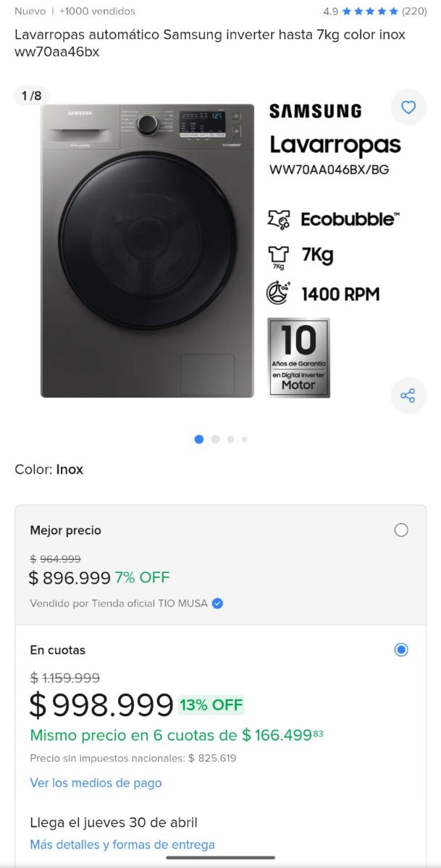
Task: Tap the Ecobubble feature icon
Action: point(279,219)
